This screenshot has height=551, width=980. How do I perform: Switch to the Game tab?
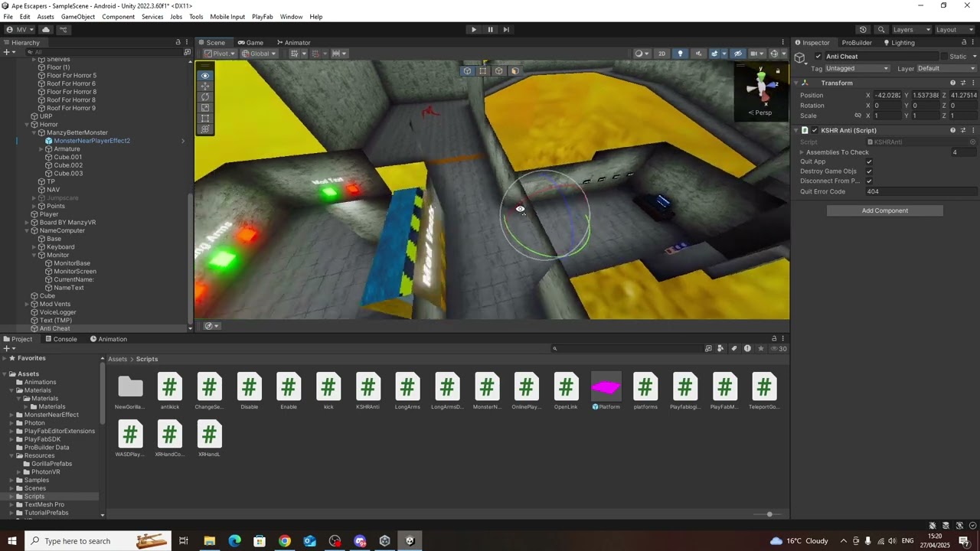point(250,43)
